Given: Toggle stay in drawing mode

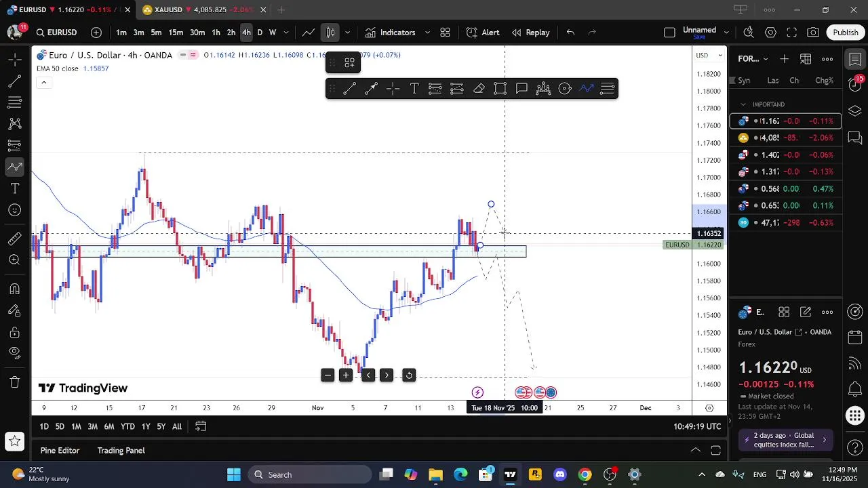Looking at the screenshot, I should coord(14,310).
